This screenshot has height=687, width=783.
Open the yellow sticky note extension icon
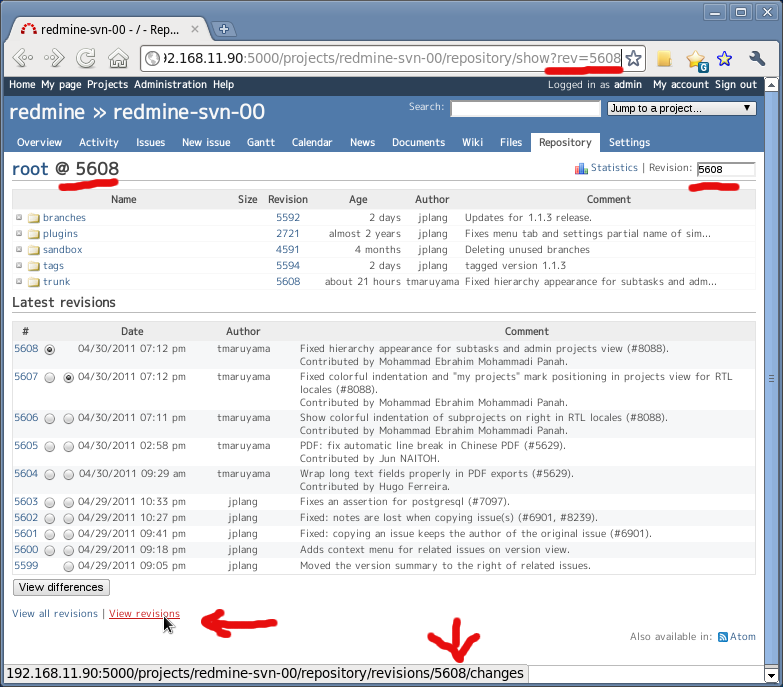664,58
